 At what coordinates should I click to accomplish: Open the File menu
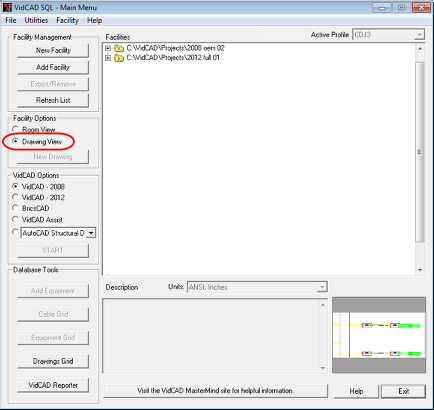click(x=11, y=20)
